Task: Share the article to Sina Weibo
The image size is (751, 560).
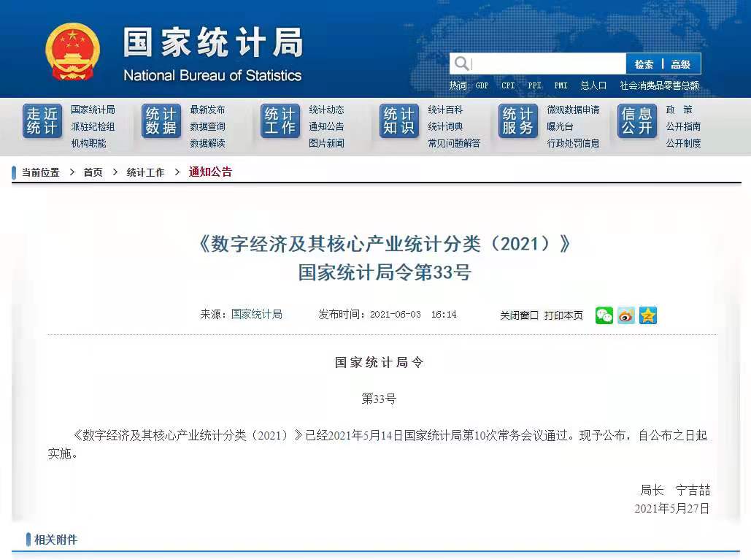Action: pos(625,315)
